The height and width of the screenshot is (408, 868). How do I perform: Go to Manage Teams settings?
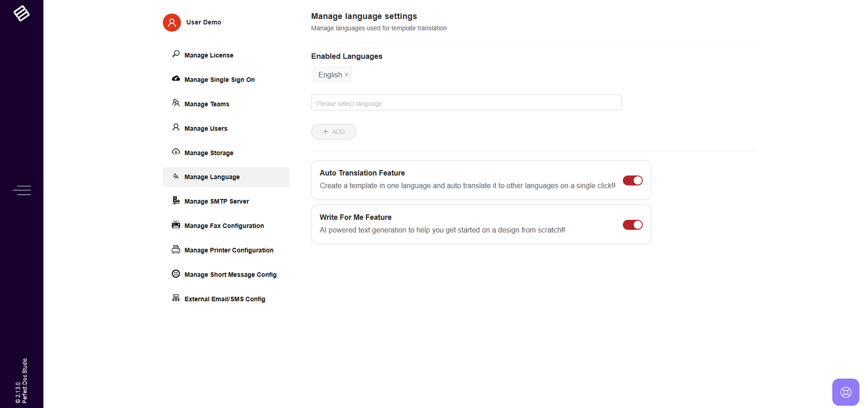pyautogui.click(x=207, y=104)
